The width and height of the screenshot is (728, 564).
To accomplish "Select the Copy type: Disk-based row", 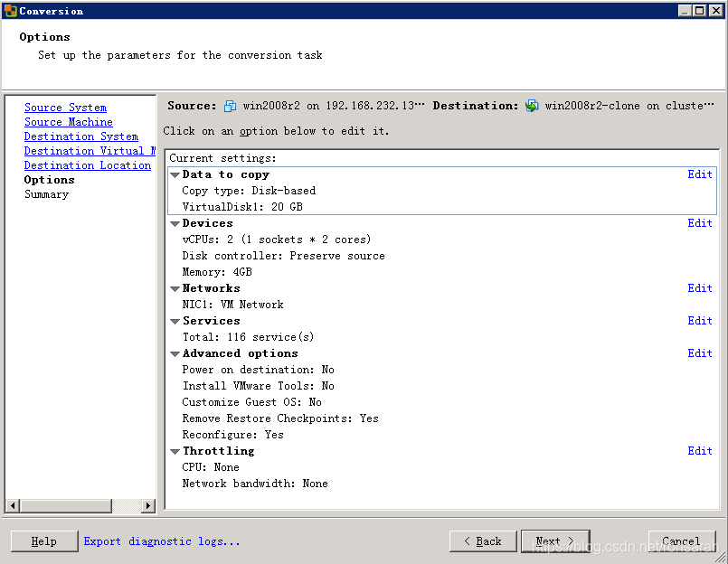I will 249,191.
